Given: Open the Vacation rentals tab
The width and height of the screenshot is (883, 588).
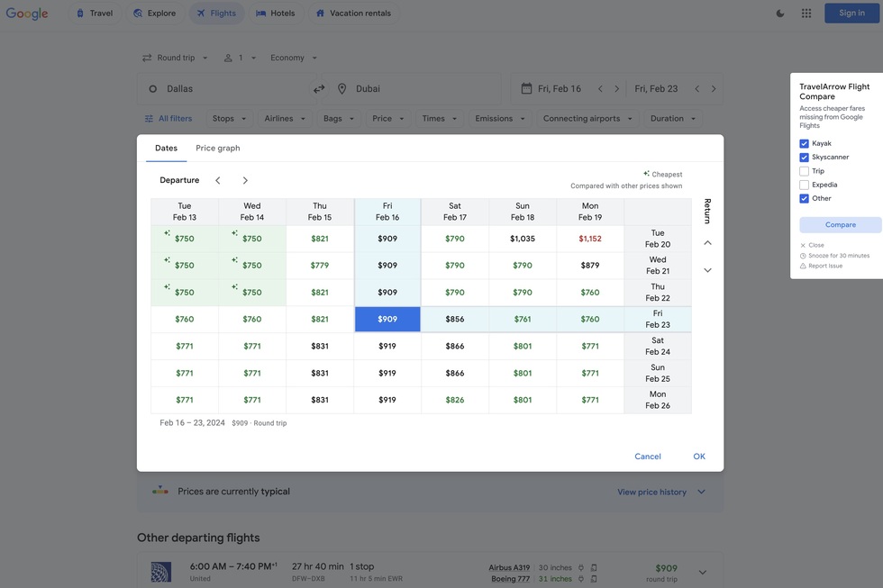Looking at the screenshot, I should (x=353, y=13).
